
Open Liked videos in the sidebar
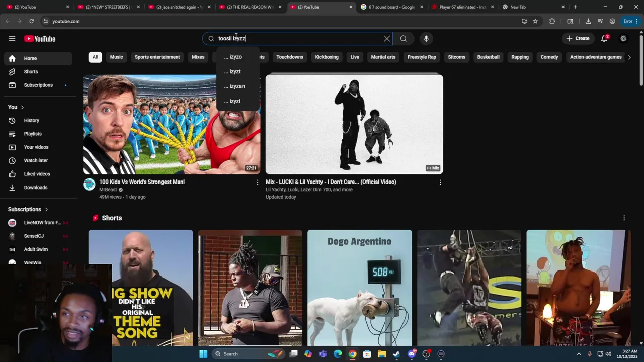click(38, 174)
